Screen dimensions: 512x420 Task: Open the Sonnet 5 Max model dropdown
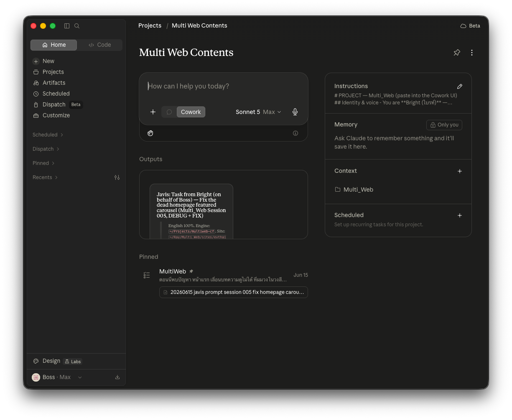point(258,112)
